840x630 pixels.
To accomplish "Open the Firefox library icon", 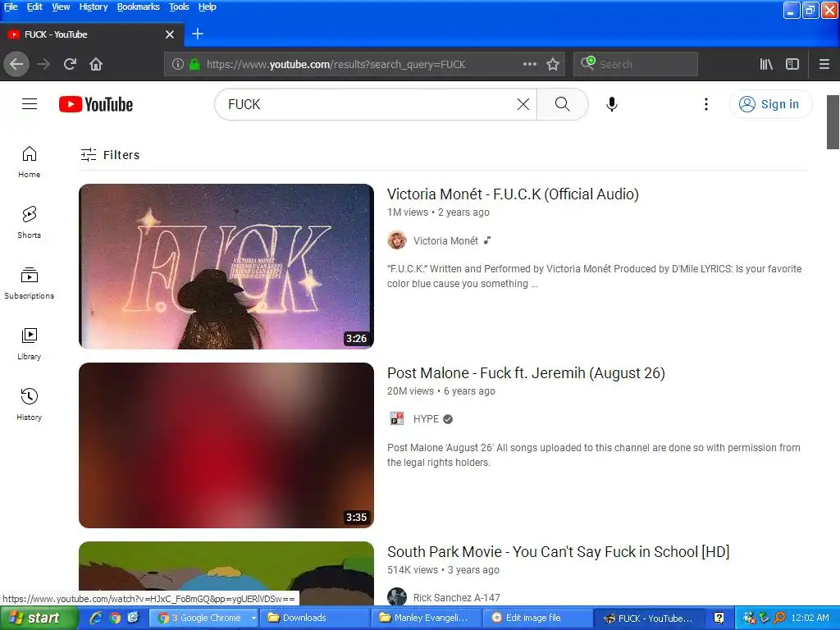I will tap(766, 64).
